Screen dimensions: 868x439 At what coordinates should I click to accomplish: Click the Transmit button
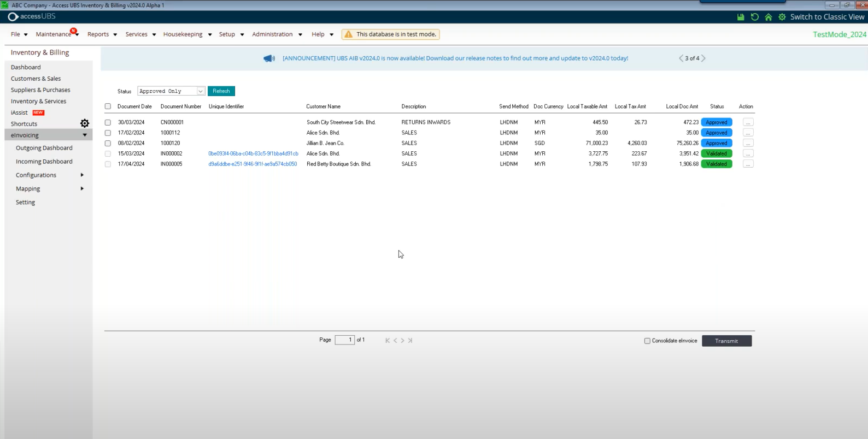coord(726,341)
